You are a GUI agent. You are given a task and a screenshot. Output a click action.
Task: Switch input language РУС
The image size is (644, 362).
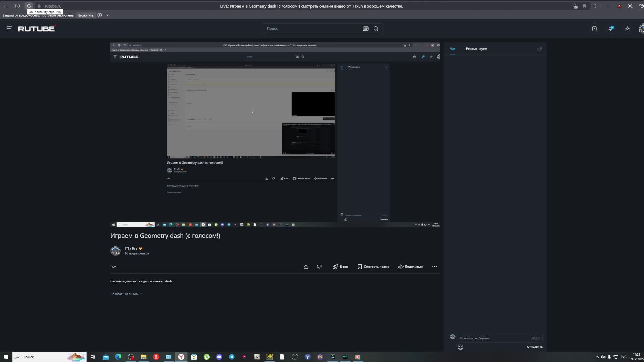click(624, 357)
